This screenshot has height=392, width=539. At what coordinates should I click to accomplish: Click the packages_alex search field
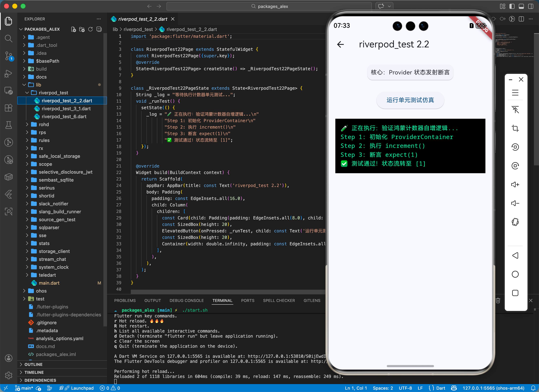pos(269,6)
